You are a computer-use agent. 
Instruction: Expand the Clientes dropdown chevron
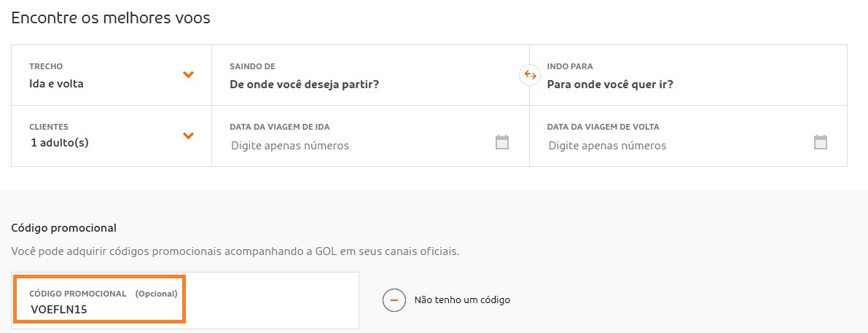tap(188, 136)
